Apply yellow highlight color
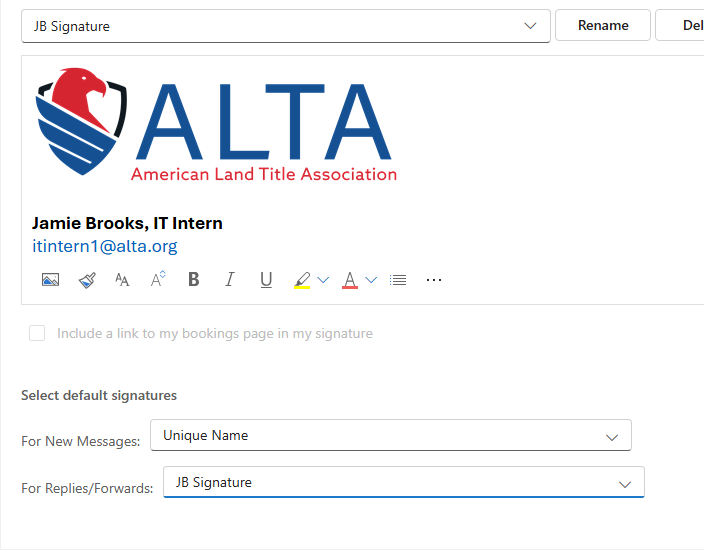704x550 pixels. click(x=302, y=280)
